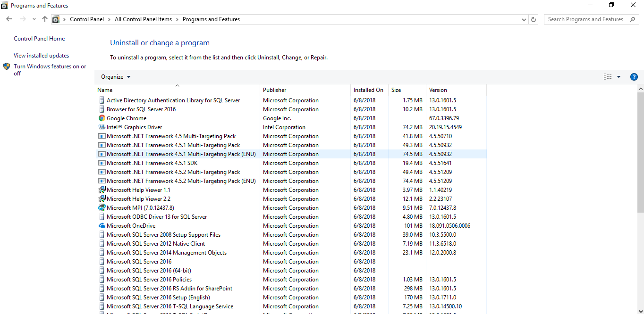Click the SQL Server 2016 Setup (English) icon
The height and width of the screenshot is (314, 644).
click(x=102, y=297)
